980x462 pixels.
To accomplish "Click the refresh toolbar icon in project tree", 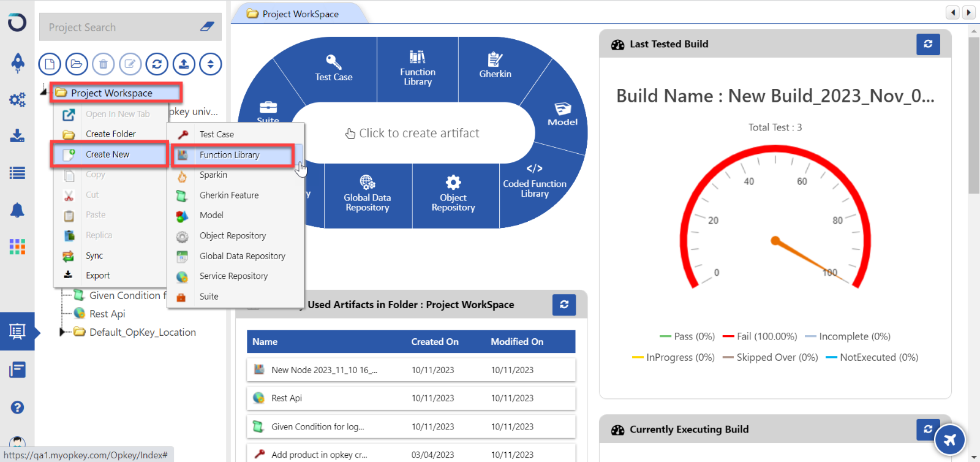I will (157, 64).
